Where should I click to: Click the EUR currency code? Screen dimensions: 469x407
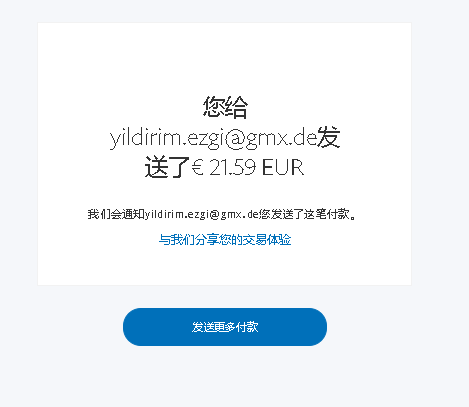point(283,167)
